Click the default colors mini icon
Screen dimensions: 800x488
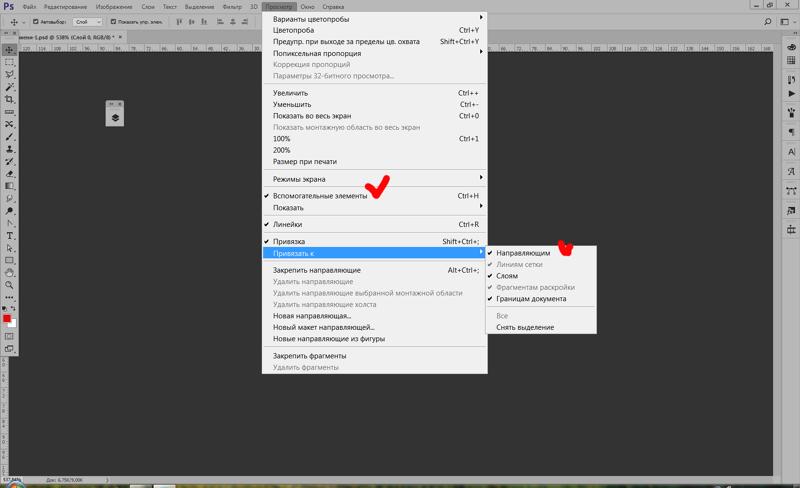pos(5,308)
